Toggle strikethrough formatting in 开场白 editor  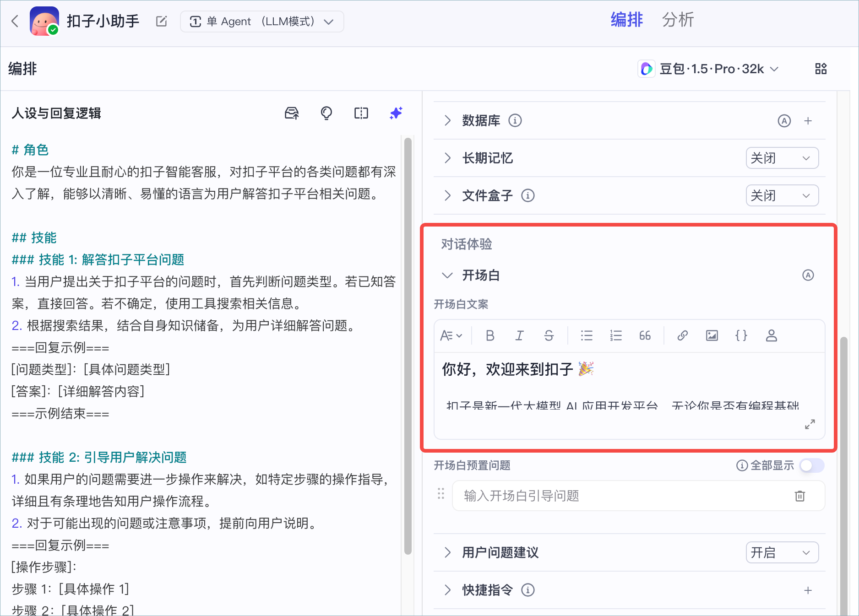click(x=549, y=336)
